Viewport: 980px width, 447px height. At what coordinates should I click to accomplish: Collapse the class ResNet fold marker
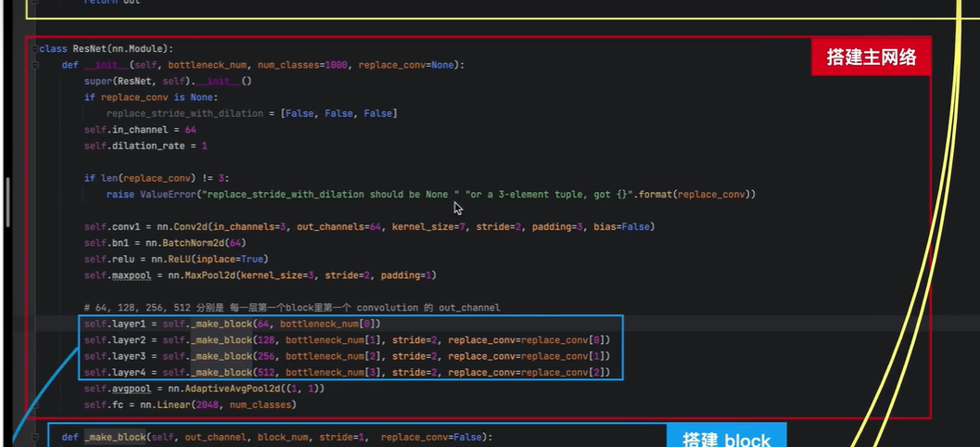[x=35, y=49]
